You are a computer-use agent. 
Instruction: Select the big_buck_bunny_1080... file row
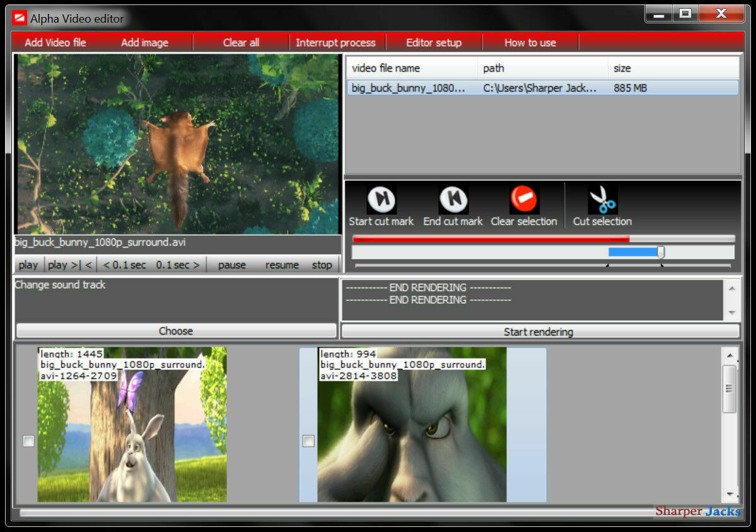click(x=542, y=88)
